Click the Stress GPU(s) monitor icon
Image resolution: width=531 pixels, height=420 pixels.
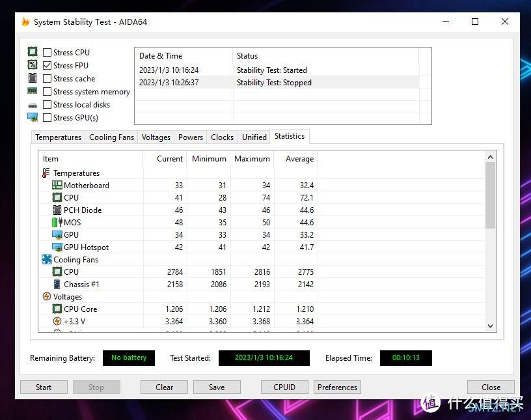33,117
